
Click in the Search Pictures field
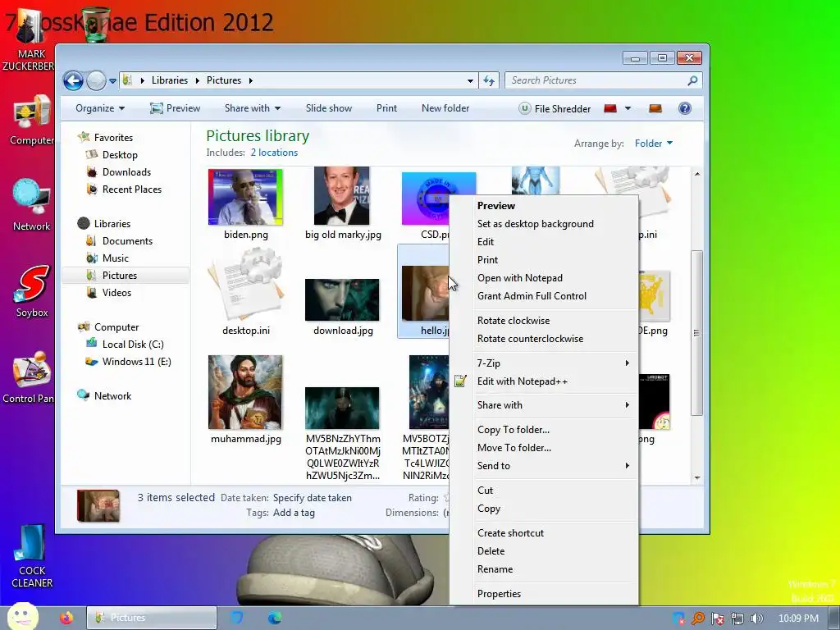(x=603, y=80)
